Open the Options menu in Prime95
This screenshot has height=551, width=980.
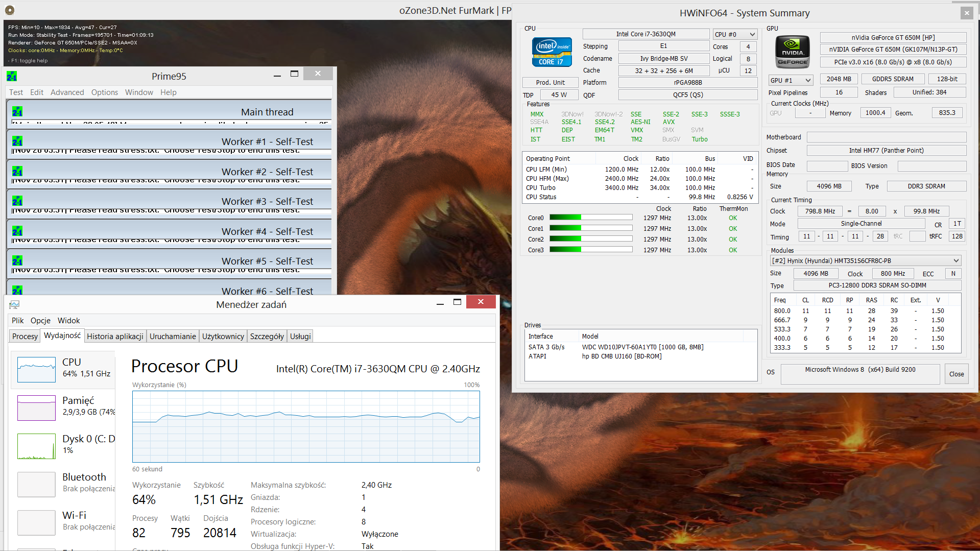pos(105,92)
